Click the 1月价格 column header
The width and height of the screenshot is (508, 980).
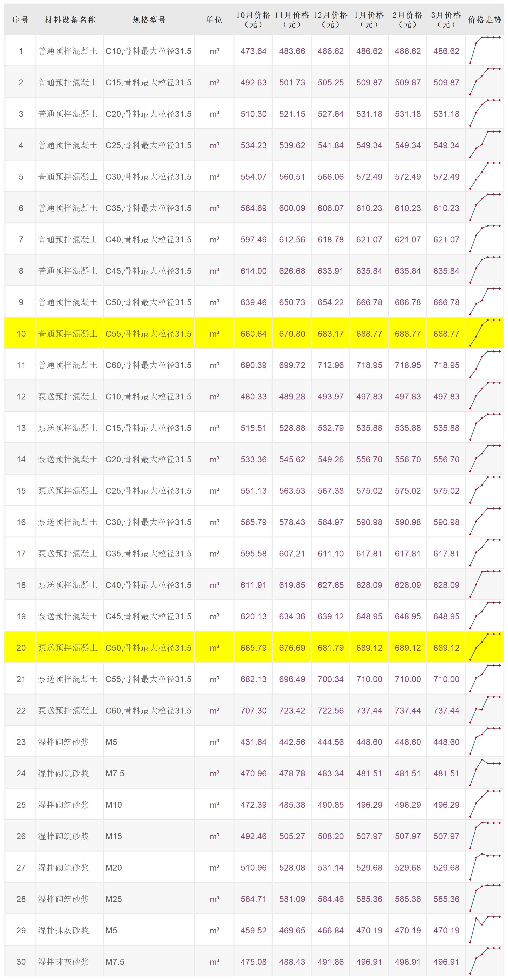tap(369, 20)
